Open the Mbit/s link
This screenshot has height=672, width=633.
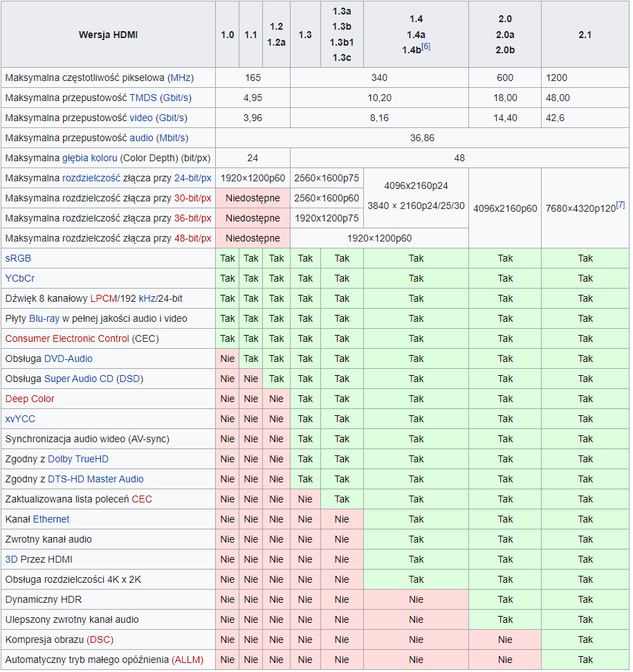pos(172,138)
